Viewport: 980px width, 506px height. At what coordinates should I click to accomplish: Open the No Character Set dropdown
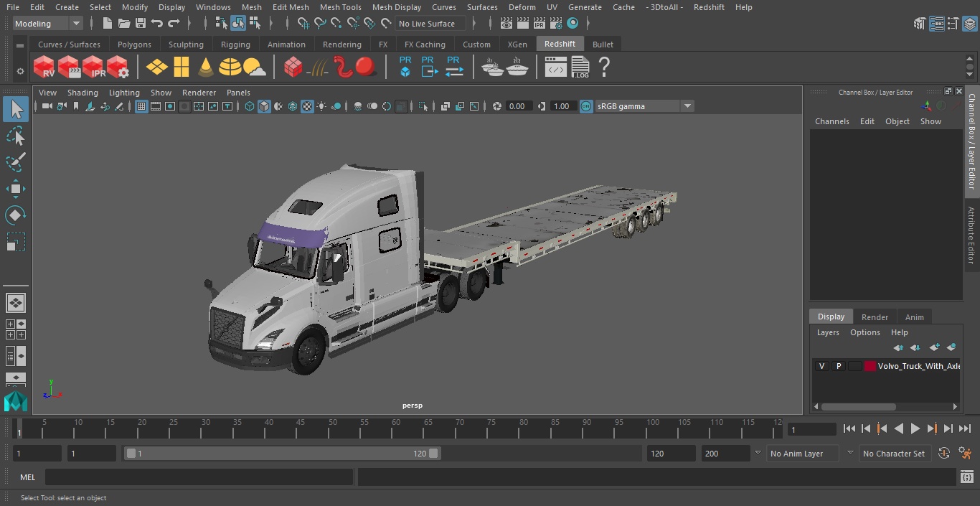pos(896,454)
